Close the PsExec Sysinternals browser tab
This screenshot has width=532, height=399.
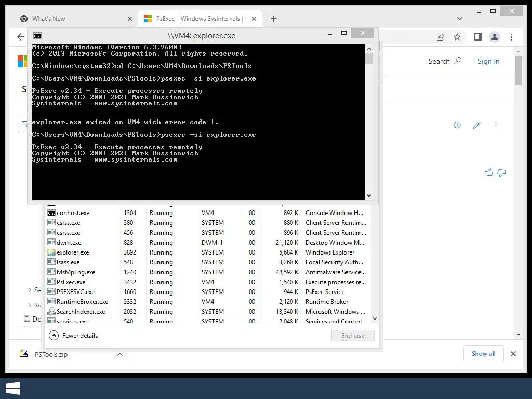[254, 19]
